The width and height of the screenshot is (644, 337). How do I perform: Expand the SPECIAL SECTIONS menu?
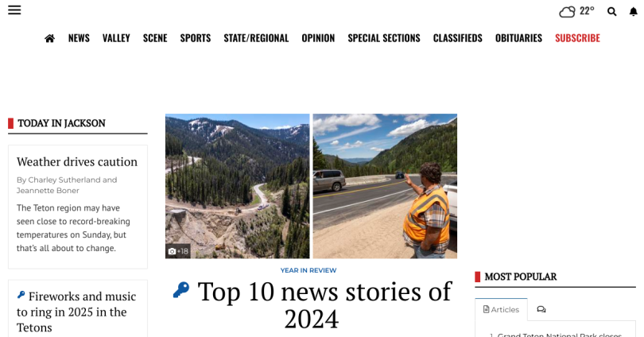tap(384, 38)
